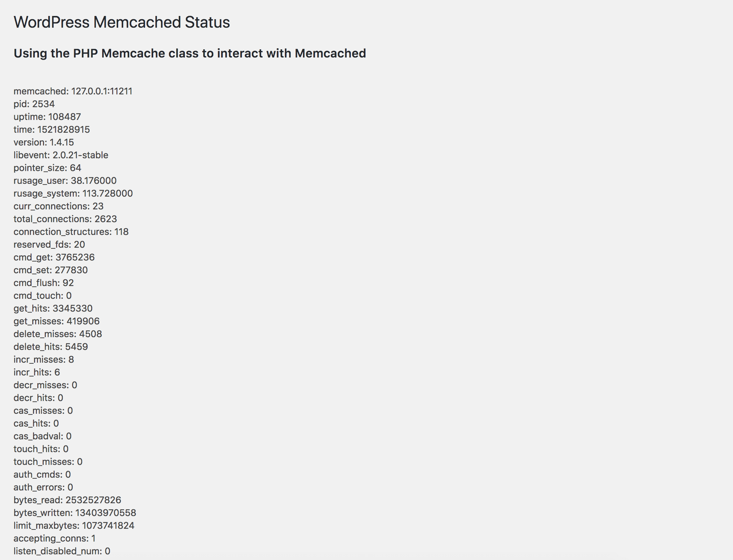Select the rusage_user value line

[65, 181]
